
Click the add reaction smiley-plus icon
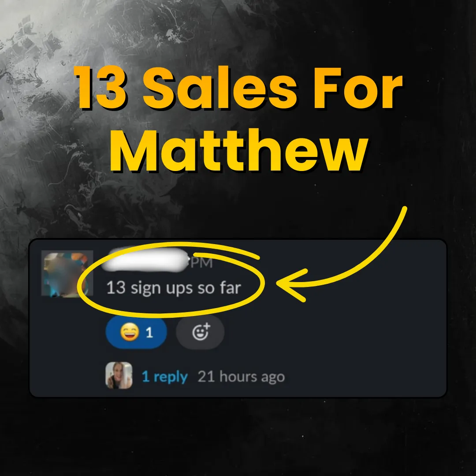click(x=201, y=331)
